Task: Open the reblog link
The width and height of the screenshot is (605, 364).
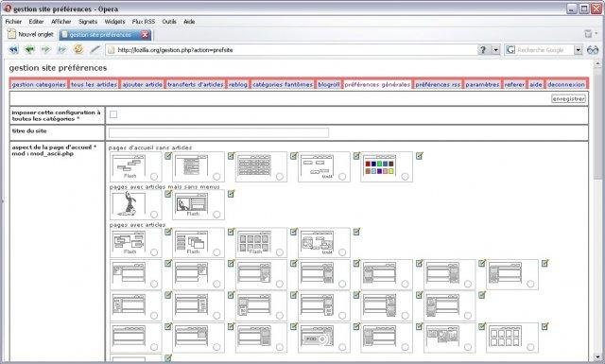Action: click(x=237, y=84)
